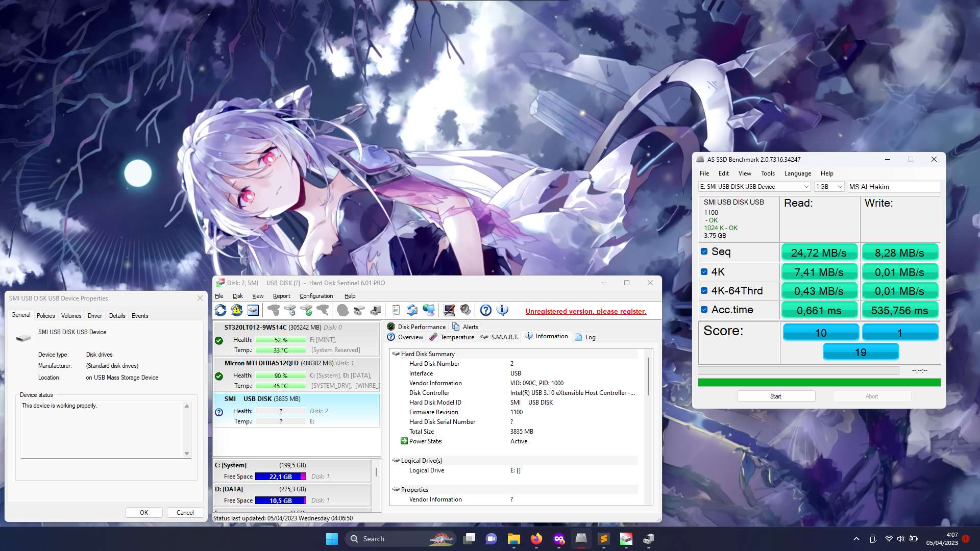Click AS SSD Benchmark taskbar icon
Viewport: 980px width, 551px height.
(x=581, y=539)
